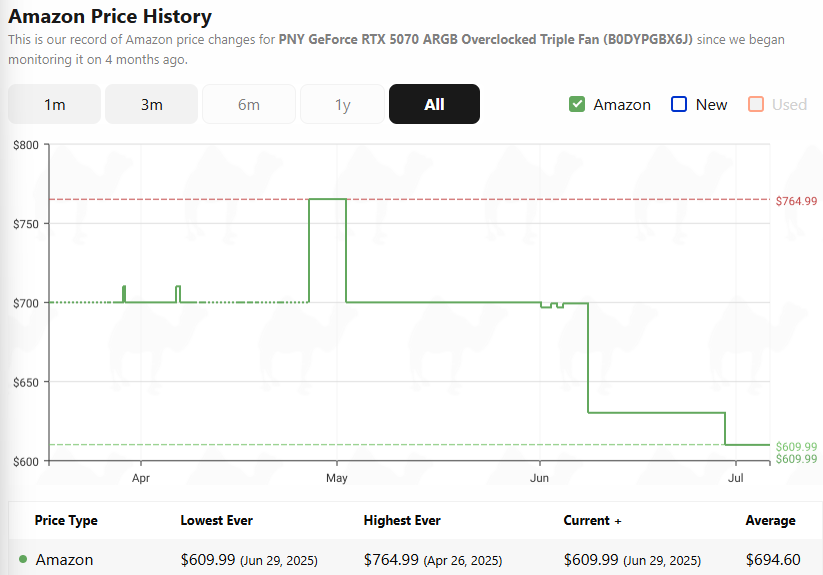The width and height of the screenshot is (823, 575).
Task: Click the $600 y-axis label
Action: (x=26, y=462)
